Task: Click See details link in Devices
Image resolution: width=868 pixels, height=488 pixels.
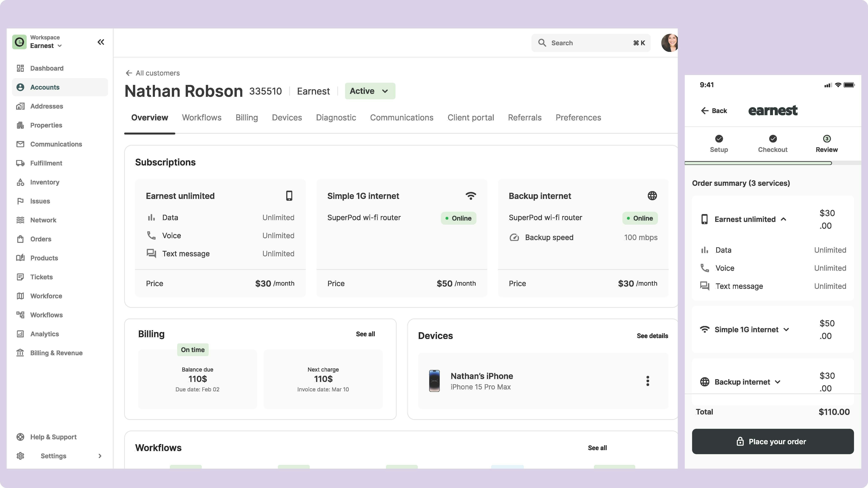Action: click(x=652, y=336)
